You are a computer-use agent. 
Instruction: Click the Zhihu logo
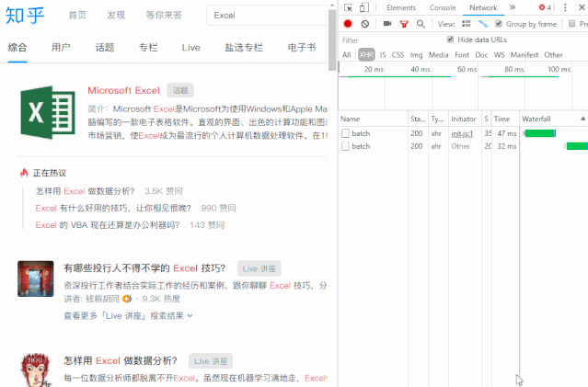pyautogui.click(x=25, y=16)
